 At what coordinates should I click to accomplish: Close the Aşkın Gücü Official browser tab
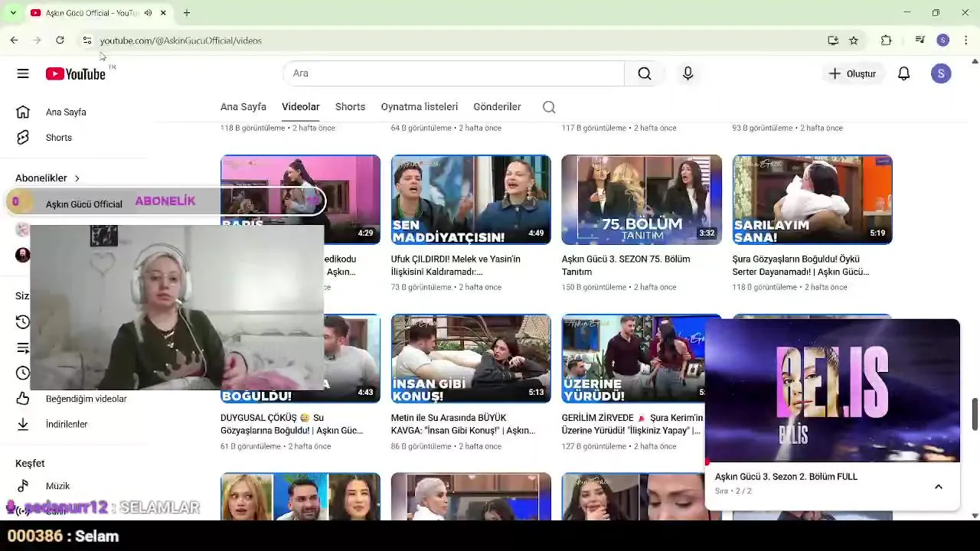point(163,13)
